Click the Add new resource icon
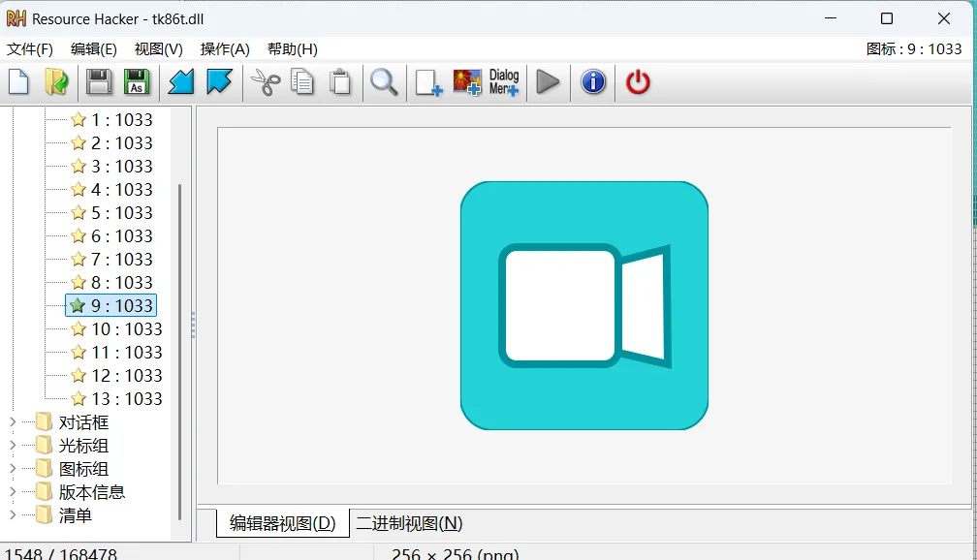Screen dimensions: 977x560 [428, 82]
